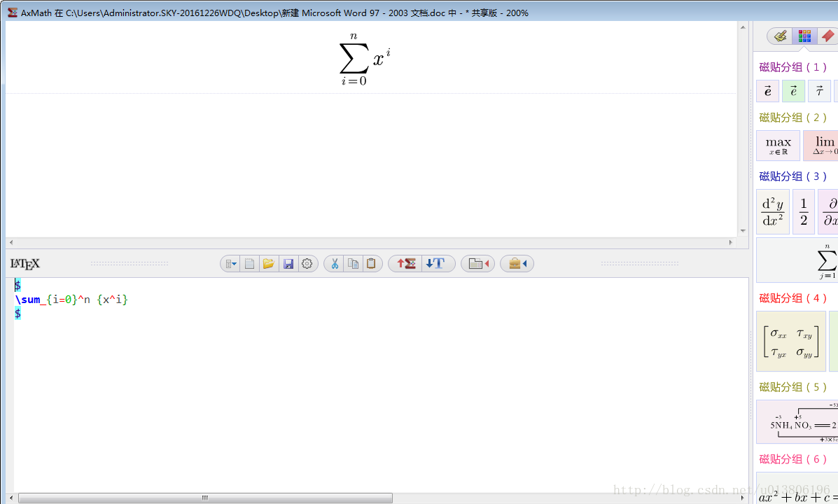Cut selected LaTeX text with scissors icon

[x=335, y=263]
